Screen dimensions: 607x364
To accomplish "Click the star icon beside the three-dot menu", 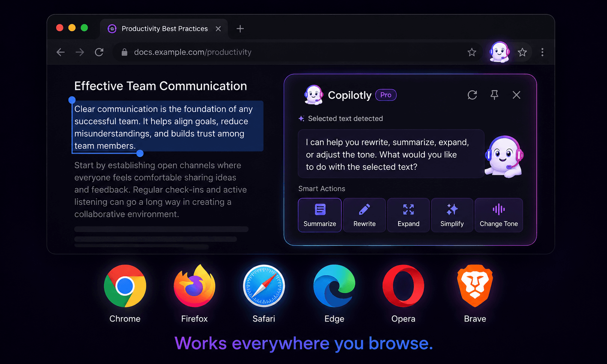I will (522, 52).
